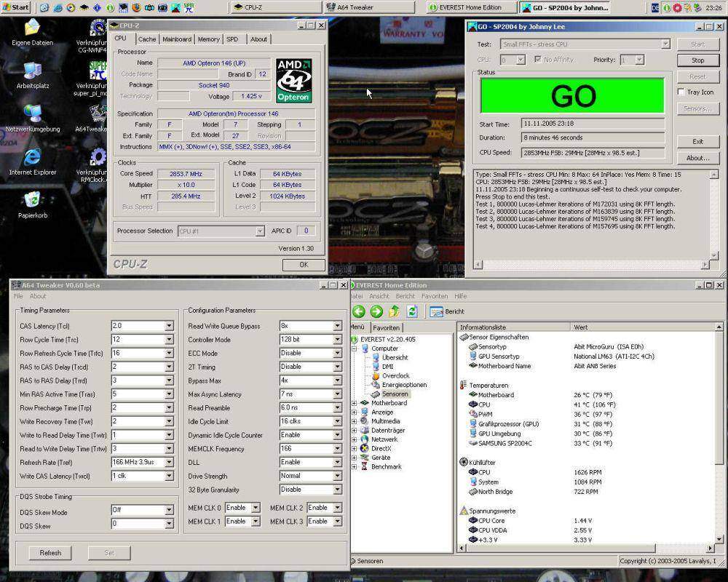728x582 pixels.
Task: Click Stop button in SP2004
Action: 698,60
